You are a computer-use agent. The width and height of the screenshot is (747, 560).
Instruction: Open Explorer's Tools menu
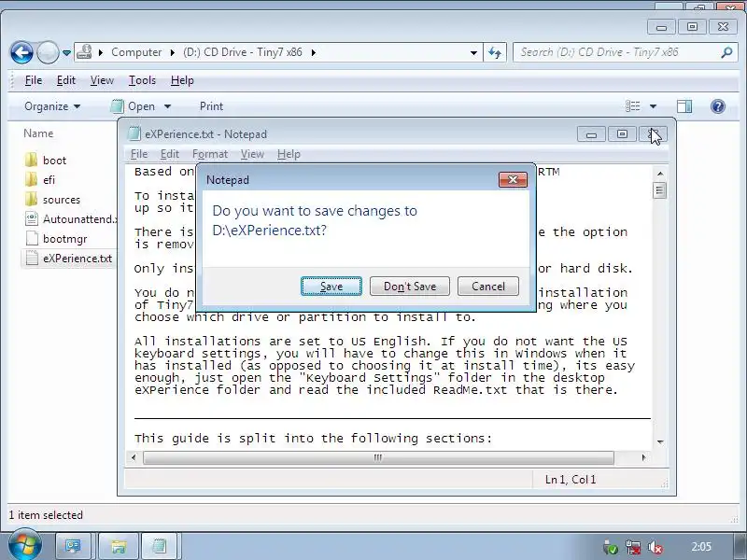tap(142, 80)
